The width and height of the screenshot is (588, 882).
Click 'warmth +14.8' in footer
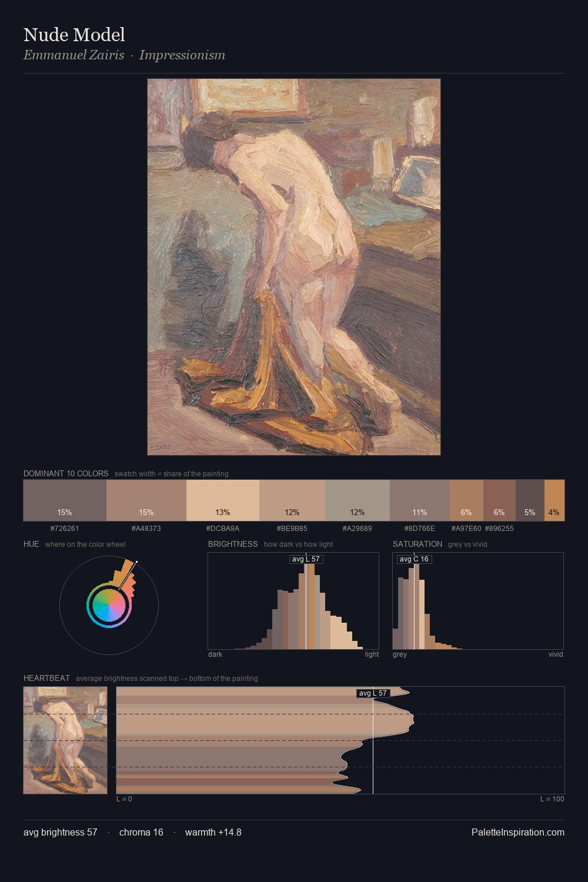[213, 832]
